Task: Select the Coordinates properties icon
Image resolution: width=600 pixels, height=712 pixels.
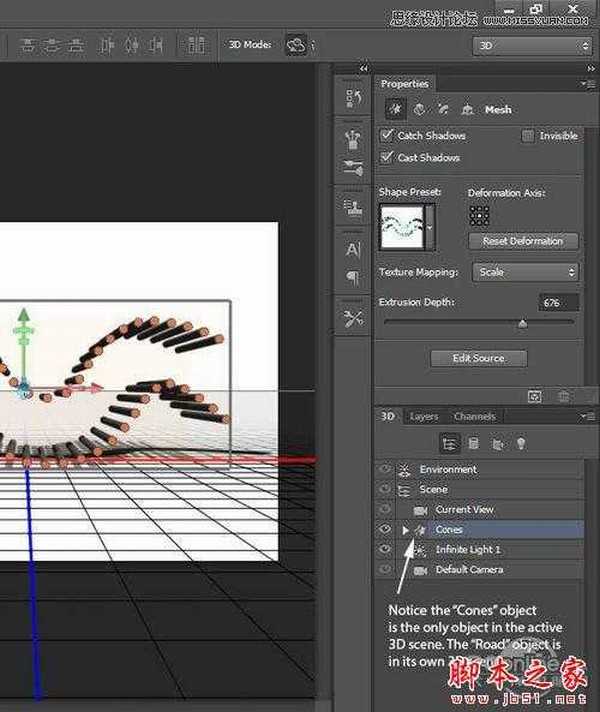Action: 466,109
